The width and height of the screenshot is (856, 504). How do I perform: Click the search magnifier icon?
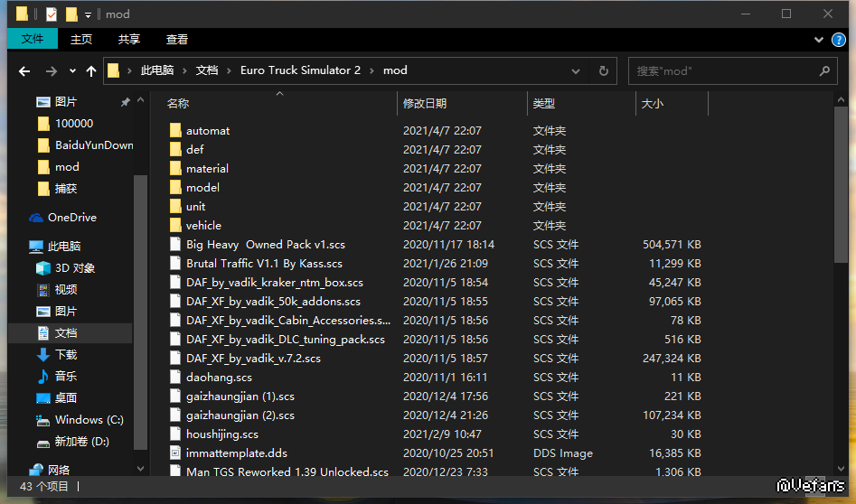coord(824,71)
